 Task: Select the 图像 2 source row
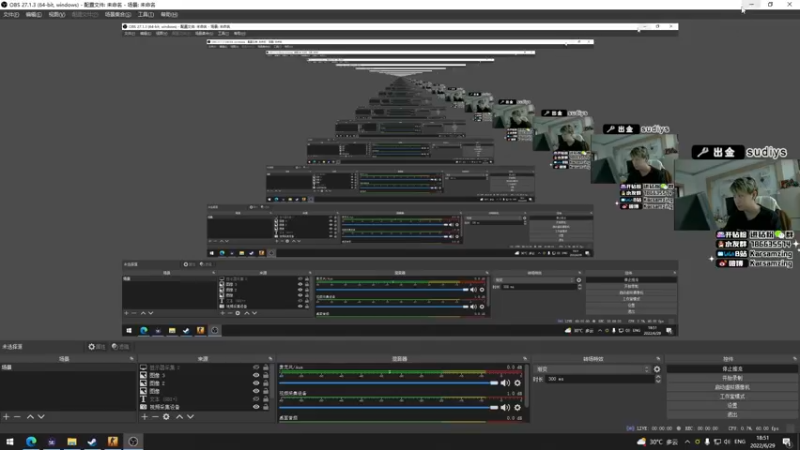[203, 383]
